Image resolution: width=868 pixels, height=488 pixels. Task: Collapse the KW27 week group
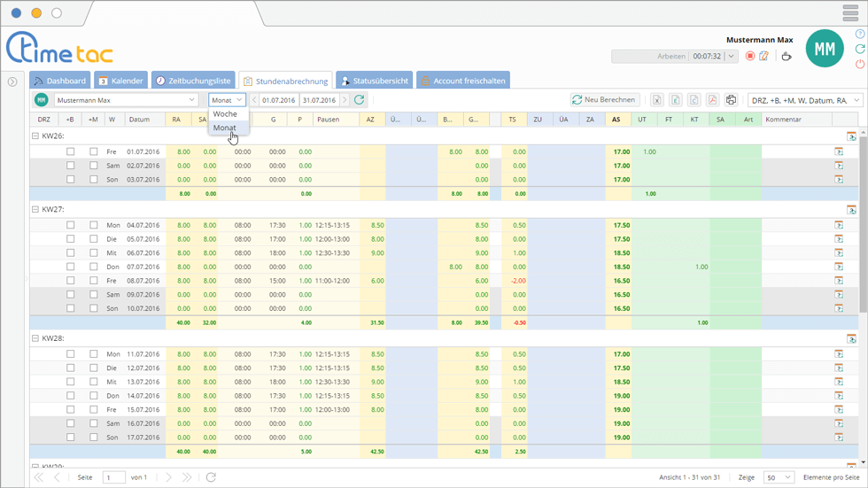point(35,210)
